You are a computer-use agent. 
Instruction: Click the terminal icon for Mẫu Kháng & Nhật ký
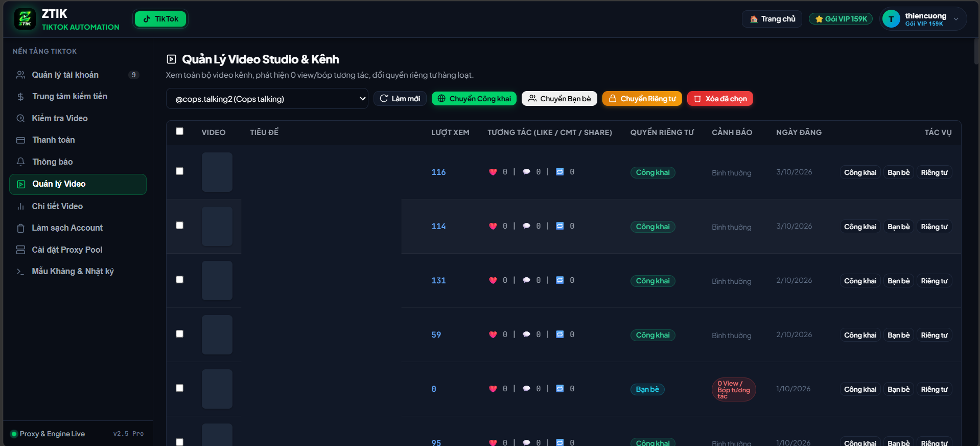(x=20, y=272)
